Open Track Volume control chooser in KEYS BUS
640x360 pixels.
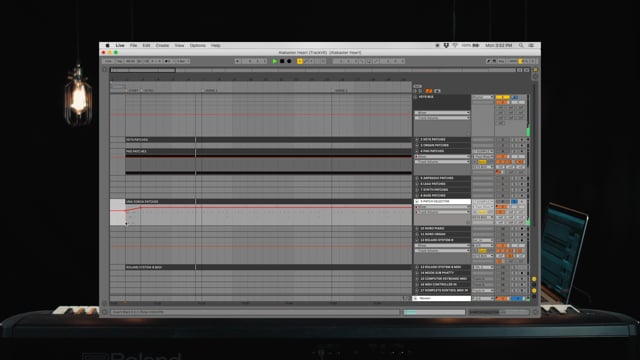442,118
